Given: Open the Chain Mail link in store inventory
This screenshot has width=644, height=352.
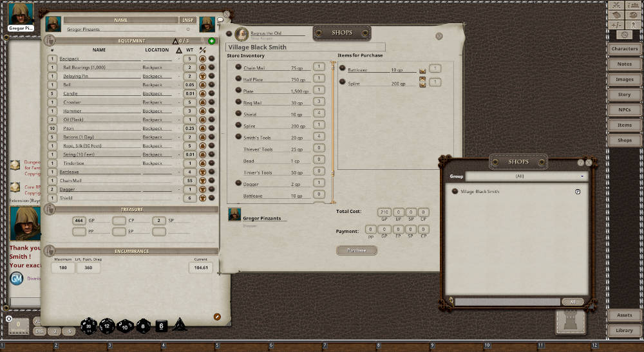Looking at the screenshot, I should pos(238,66).
